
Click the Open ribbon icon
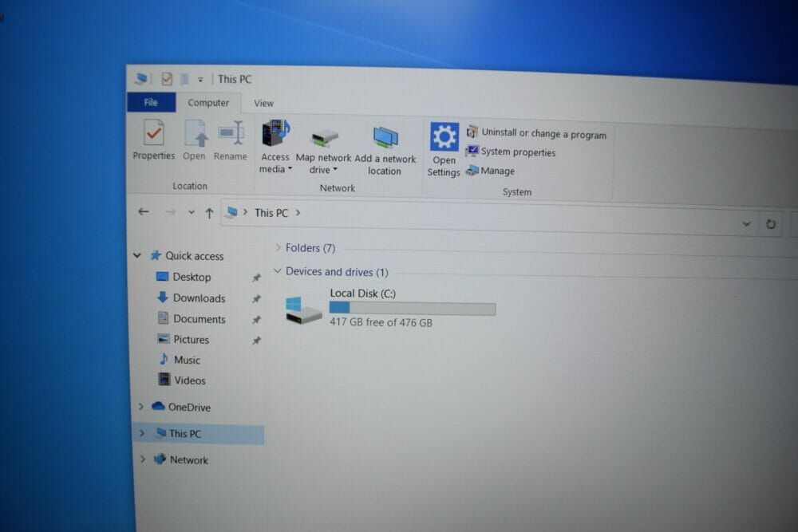tap(195, 134)
